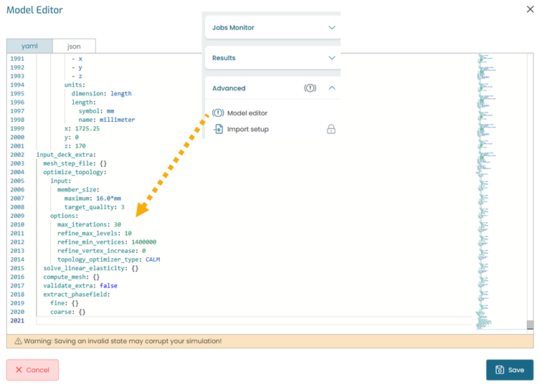Viewport: 542px width, 392px height.
Task: Click the 'refine_max_levels: 10' line
Action: tap(95, 233)
